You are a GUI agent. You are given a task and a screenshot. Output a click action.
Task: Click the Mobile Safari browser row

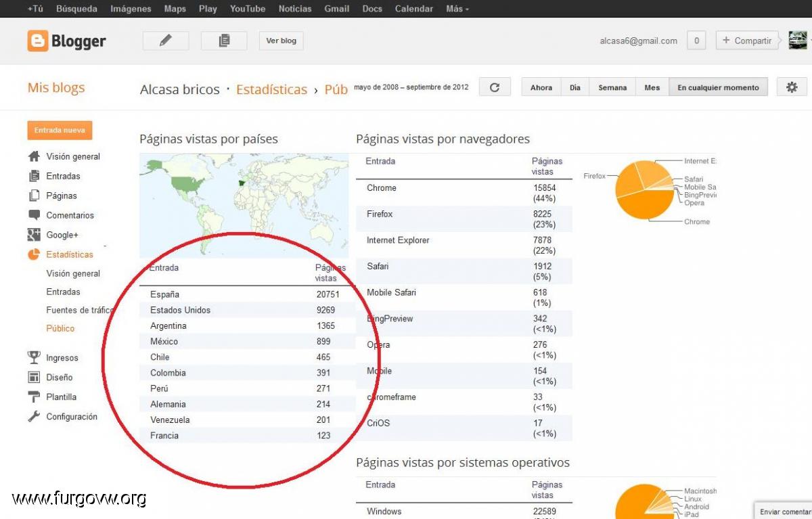(464, 297)
